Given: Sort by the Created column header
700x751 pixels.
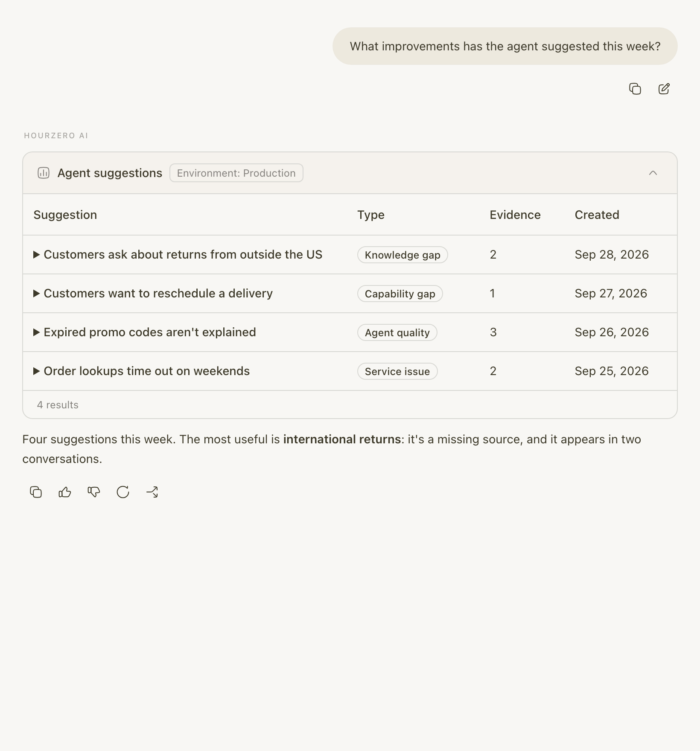Looking at the screenshot, I should pos(597,215).
